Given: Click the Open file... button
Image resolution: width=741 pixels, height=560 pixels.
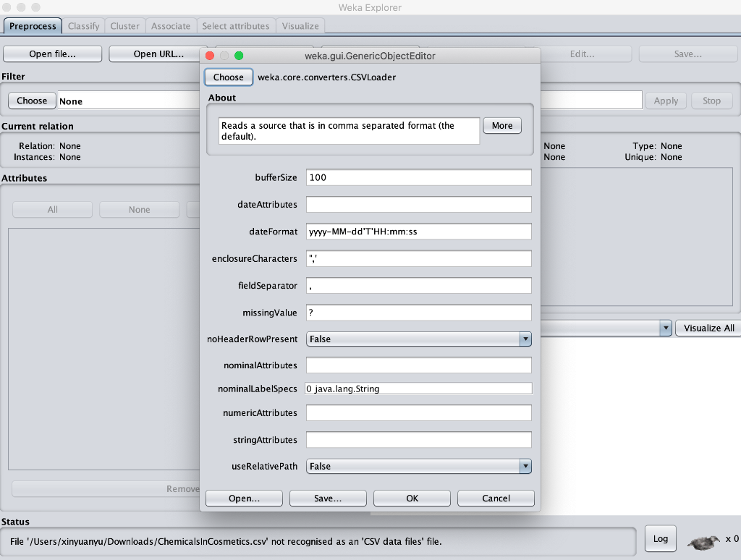Looking at the screenshot, I should (52, 54).
